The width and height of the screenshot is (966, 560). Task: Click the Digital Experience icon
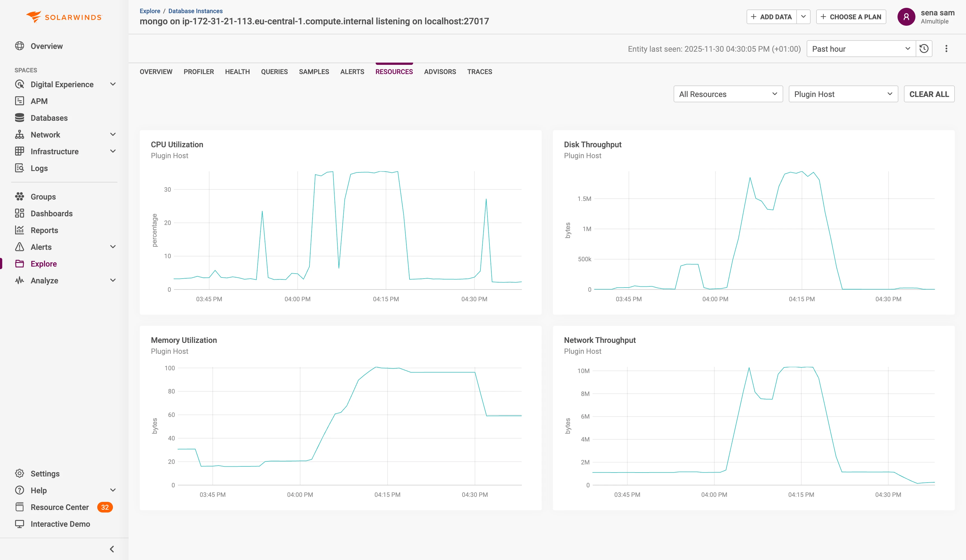tap(20, 84)
